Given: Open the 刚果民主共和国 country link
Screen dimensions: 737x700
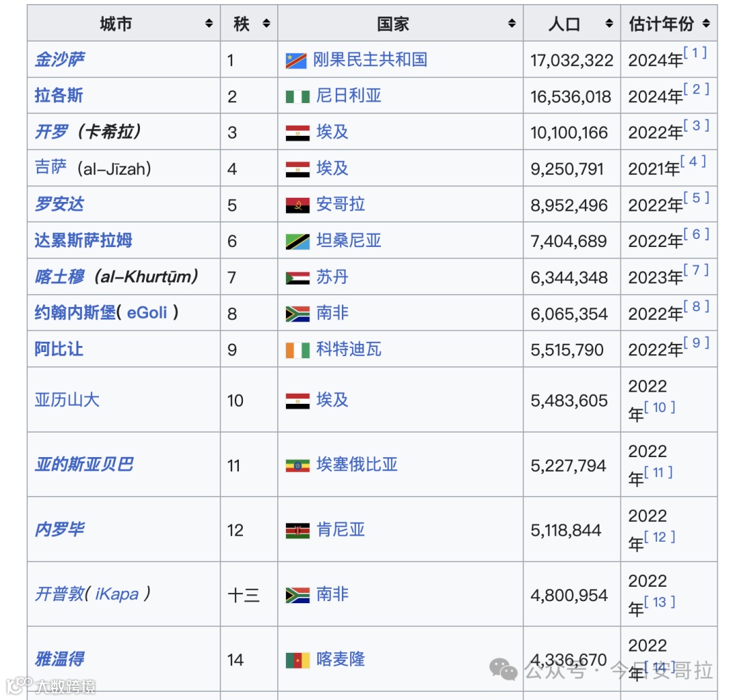Looking at the screenshot, I should point(371,59).
